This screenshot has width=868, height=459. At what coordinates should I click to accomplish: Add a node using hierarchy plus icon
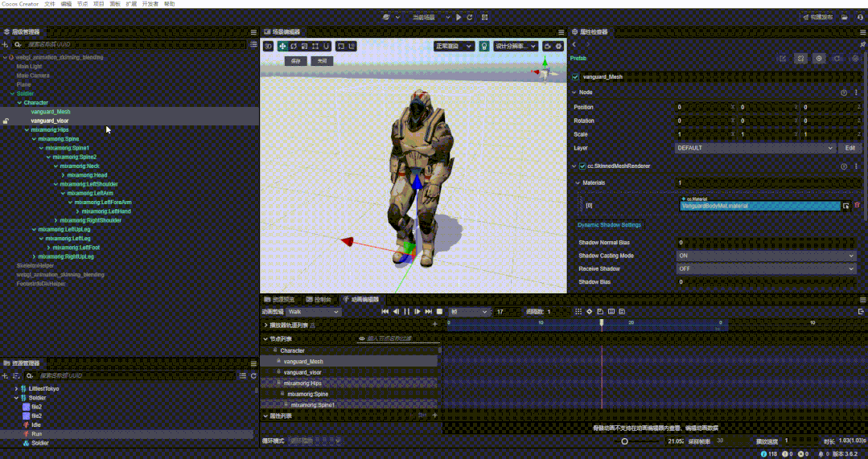coord(6,45)
